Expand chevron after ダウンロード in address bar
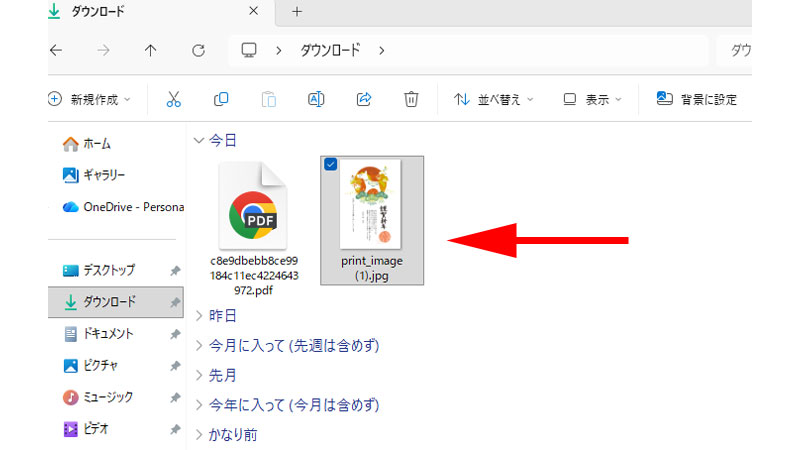Screen dimensions: 800x450 click(382, 51)
